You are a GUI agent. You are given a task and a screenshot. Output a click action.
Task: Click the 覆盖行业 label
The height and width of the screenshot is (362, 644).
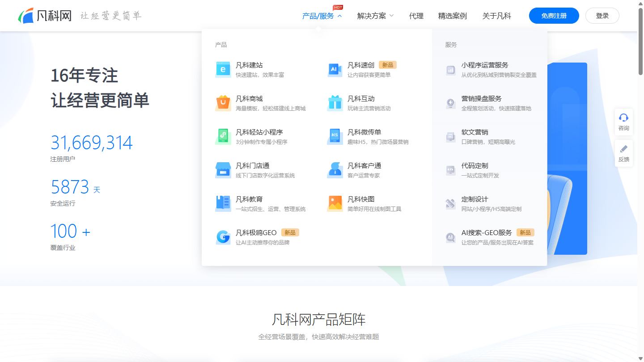(63, 248)
